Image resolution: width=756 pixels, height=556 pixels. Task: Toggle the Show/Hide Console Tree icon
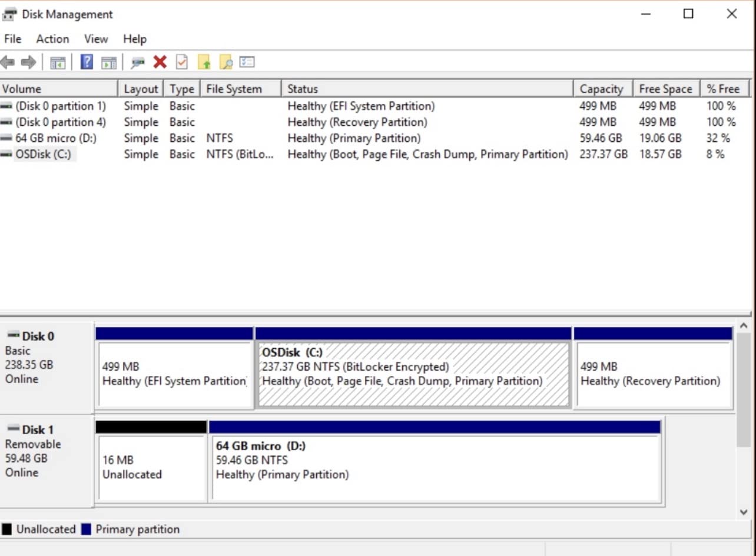pyautogui.click(x=58, y=62)
